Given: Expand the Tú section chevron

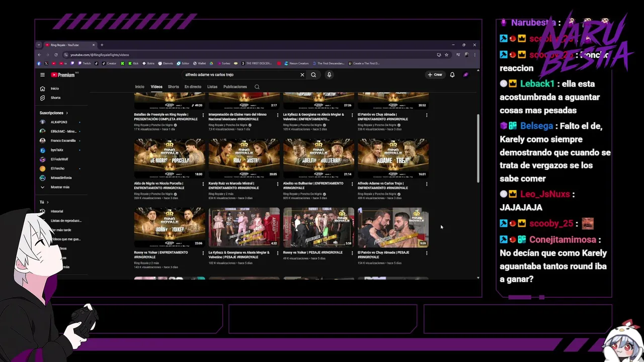Looking at the screenshot, I should click(47, 202).
